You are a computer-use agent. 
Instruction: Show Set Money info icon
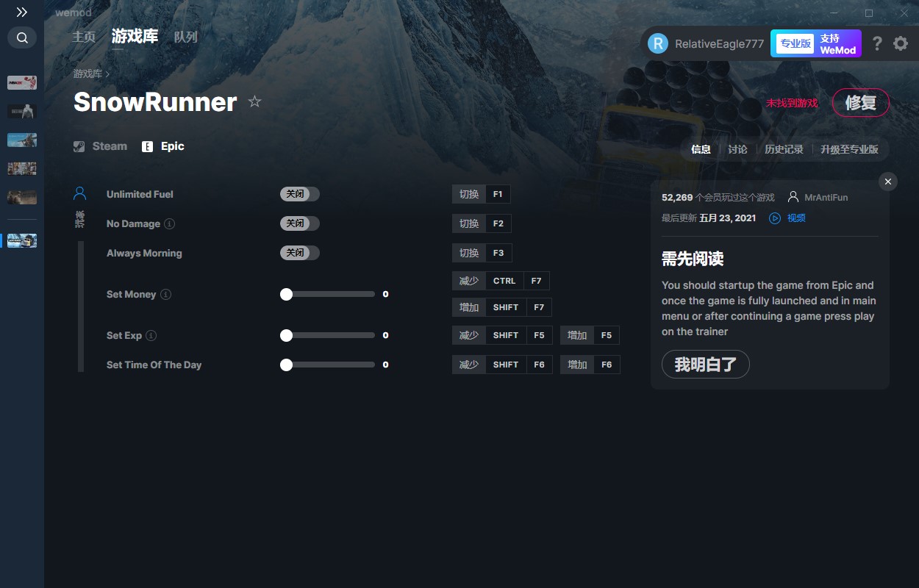166,294
